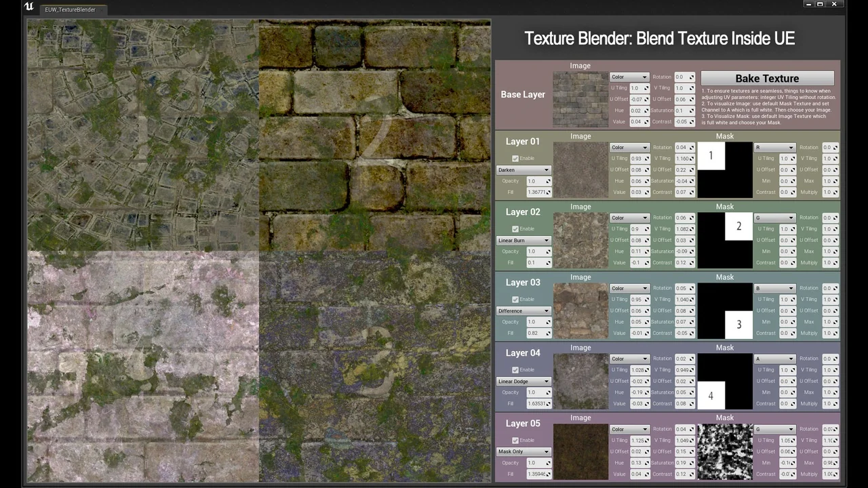The width and height of the screenshot is (868, 488).
Task: Click the Layer 04 mask thumbnail
Action: tap(724, 381)
